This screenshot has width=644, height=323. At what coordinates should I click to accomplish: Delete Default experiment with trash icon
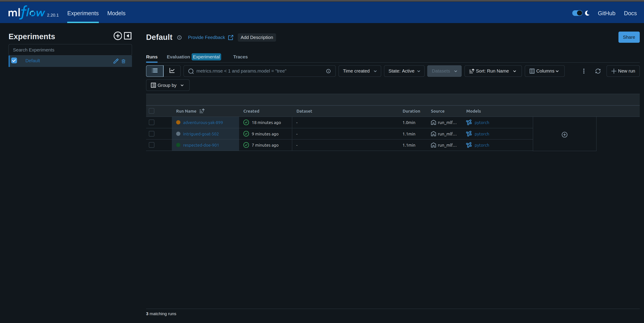(x=123, y=61)
